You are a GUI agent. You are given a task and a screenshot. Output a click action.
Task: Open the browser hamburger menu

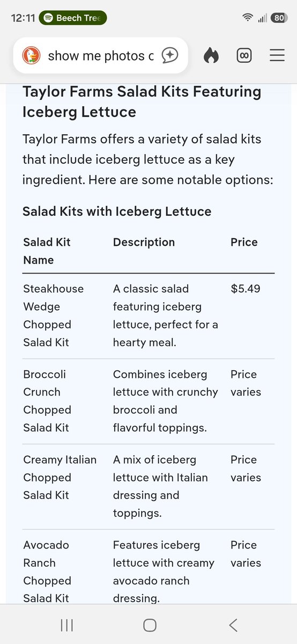point(277,55)
